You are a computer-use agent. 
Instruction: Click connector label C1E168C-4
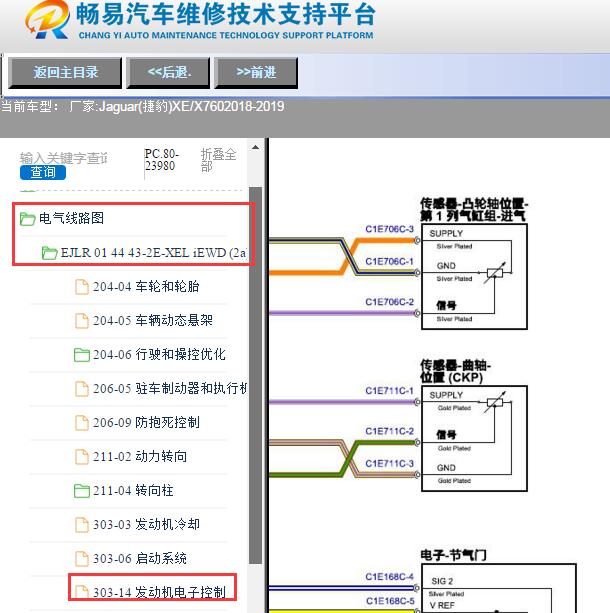click(389, 577)
